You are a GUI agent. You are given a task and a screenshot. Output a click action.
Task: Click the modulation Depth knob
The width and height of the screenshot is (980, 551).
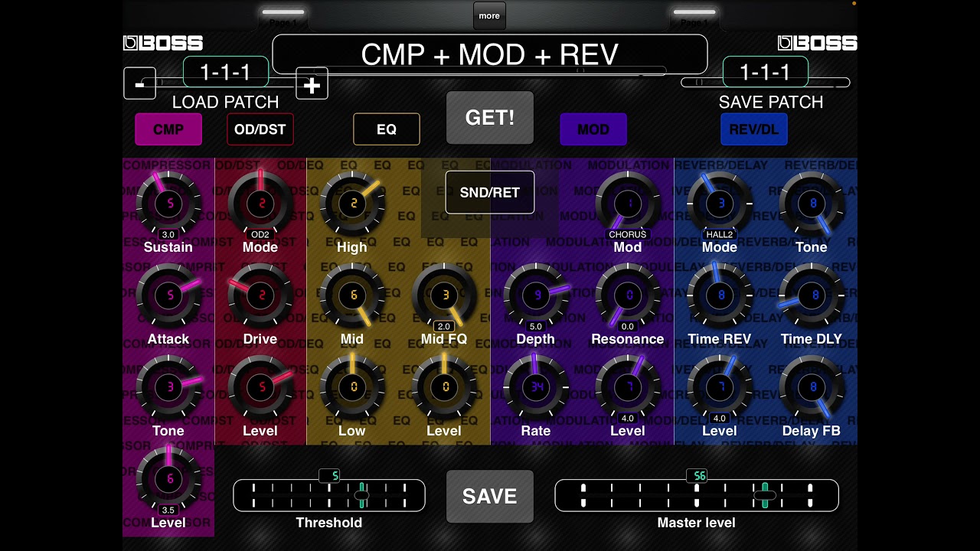point(536,295)
